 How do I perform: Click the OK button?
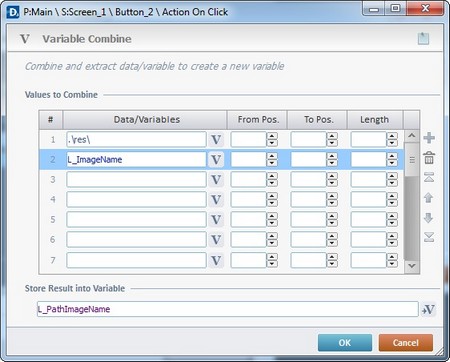345,343
